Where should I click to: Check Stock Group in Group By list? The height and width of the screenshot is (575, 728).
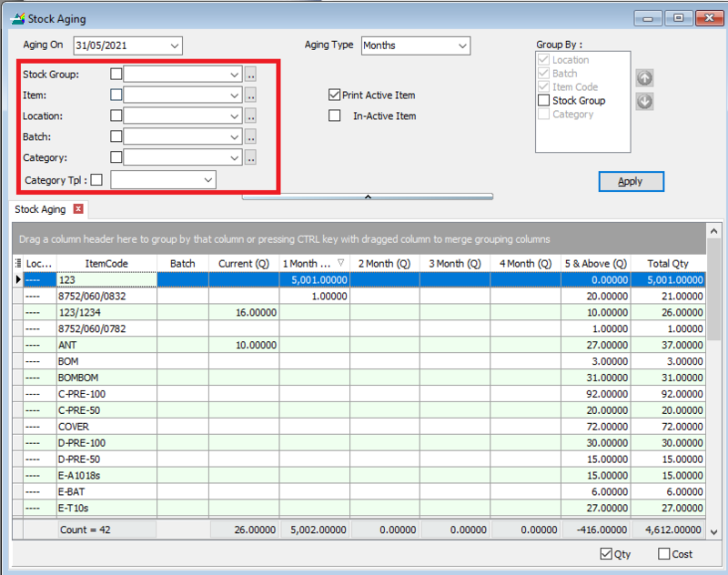[544, 101]
